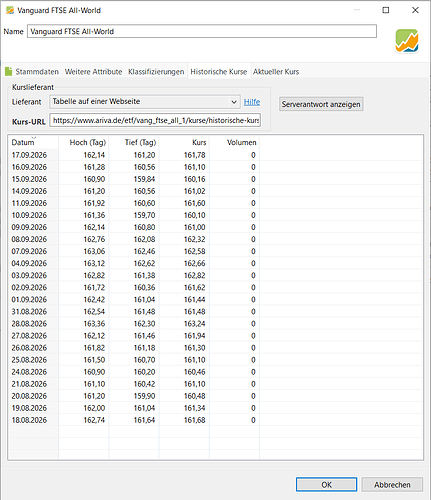Click the Kurs value 163,24
The width and height of the screenshot is (431, 500).
point(195,324)
